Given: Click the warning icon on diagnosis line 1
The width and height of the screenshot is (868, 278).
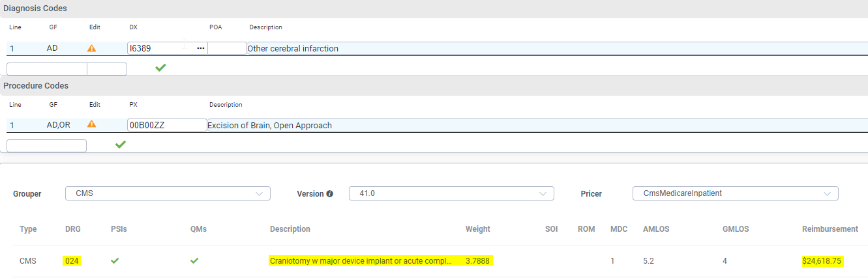Looking at the screenshot, I should [x=92, y=48].
